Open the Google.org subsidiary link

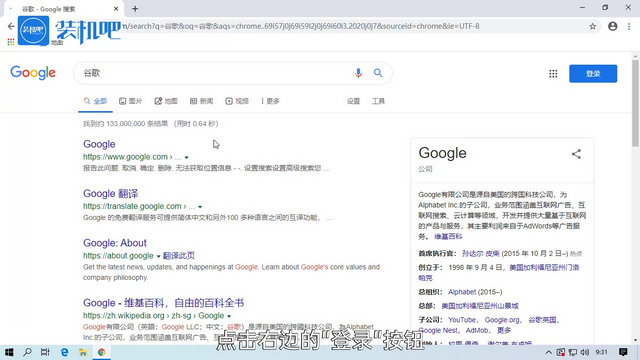(502, 320)
